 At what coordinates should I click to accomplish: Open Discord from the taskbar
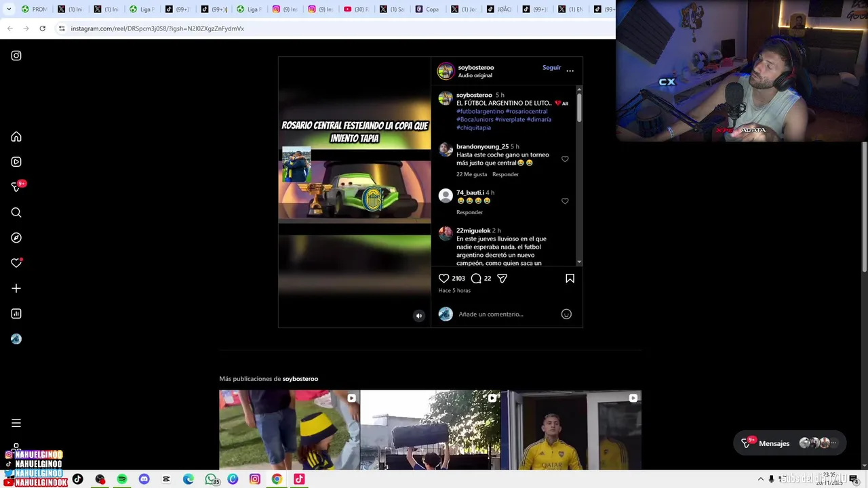(144, 479)
